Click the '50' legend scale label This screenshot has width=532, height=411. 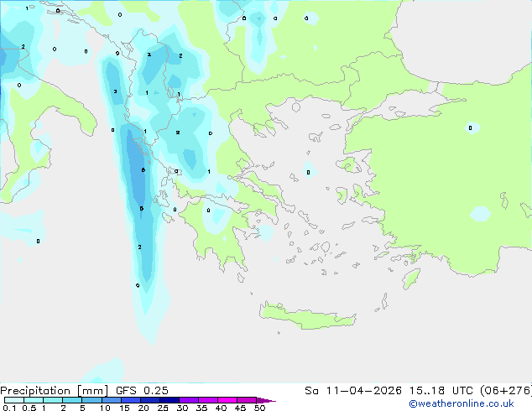point(259,408)
